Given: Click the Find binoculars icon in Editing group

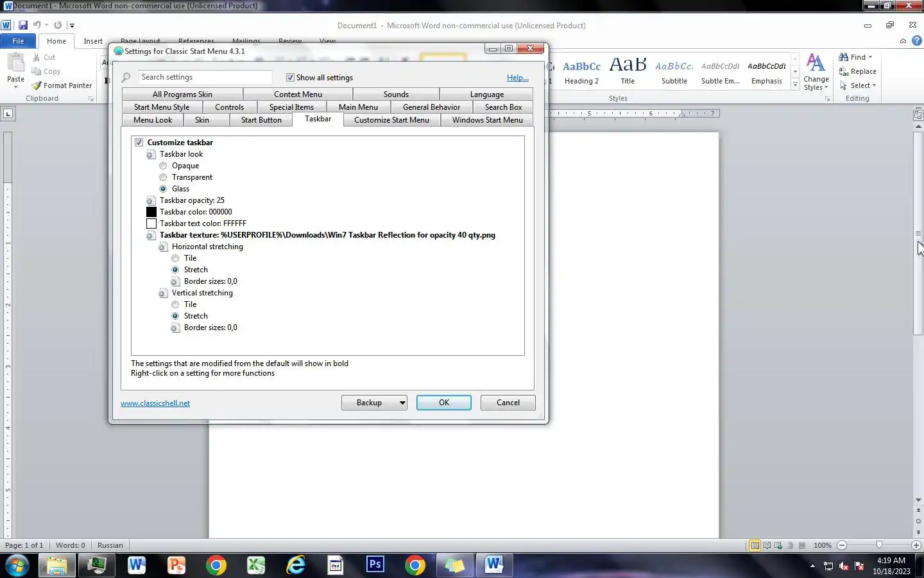Looking at the screenshot, I should coord(844,57).
